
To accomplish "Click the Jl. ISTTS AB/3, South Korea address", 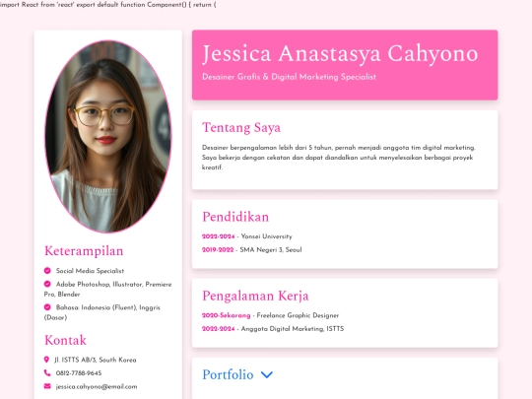I will pos(96,360).
